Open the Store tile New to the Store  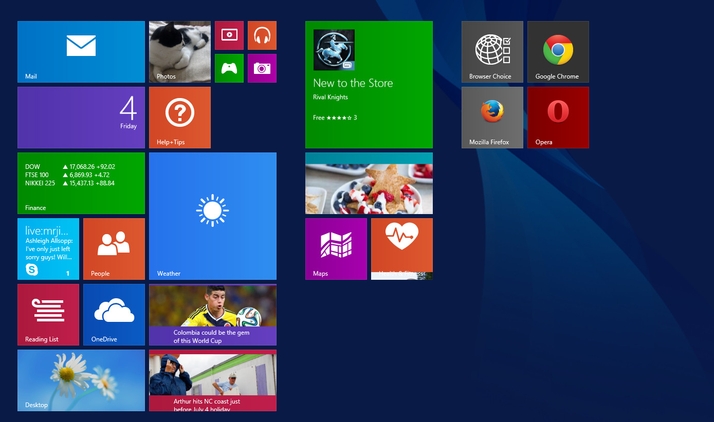369,85
